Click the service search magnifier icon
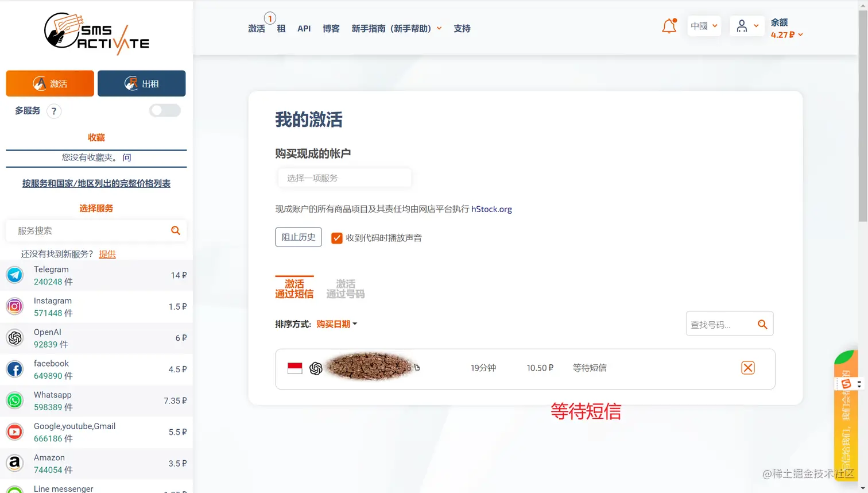This screenshot has width=868, height=493. (176, 230)
